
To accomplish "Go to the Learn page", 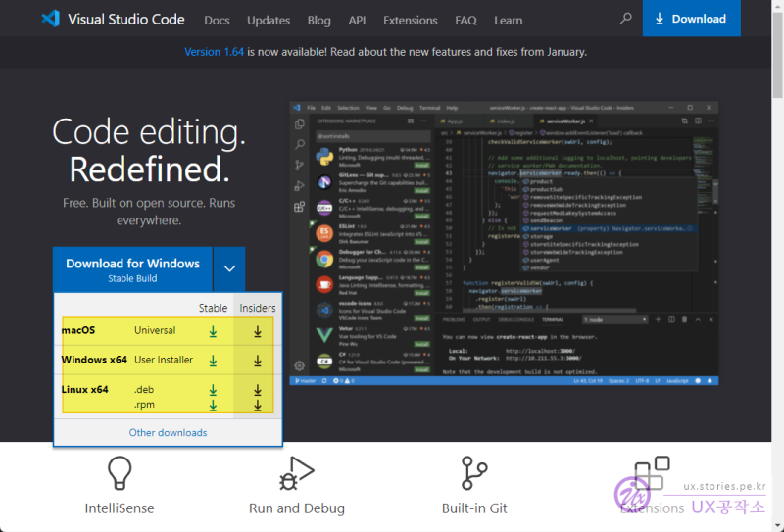I will (x=508, y=21).
